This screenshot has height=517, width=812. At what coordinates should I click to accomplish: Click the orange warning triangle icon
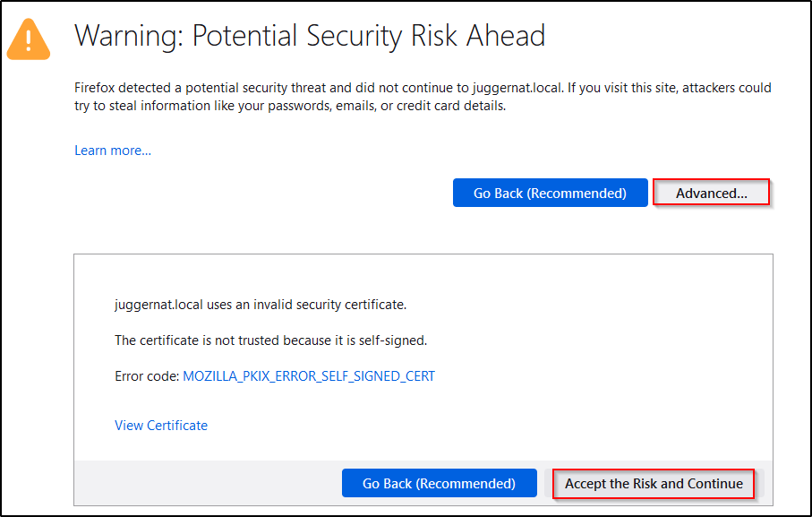point(30,38)
